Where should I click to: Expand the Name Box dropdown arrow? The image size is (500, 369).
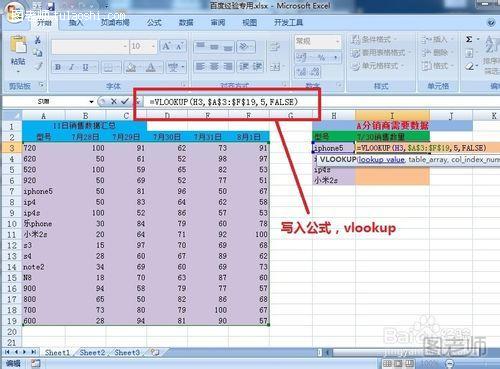[x=91, y=102]
